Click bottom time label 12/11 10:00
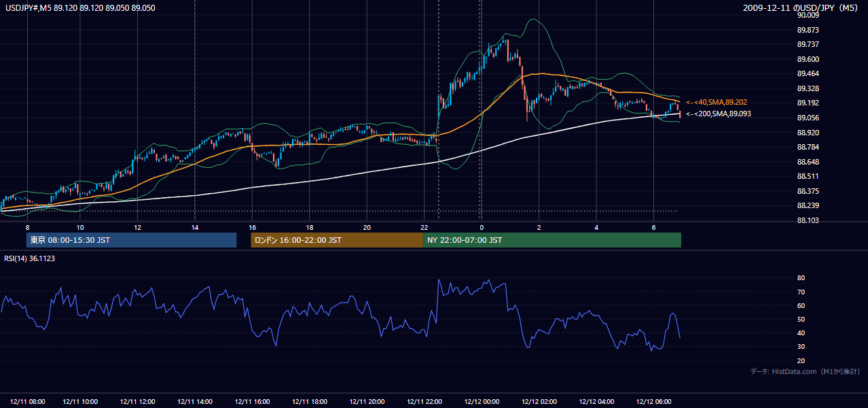Image resolution: width=868 pixels, height=408 pixels. [79, 401]
